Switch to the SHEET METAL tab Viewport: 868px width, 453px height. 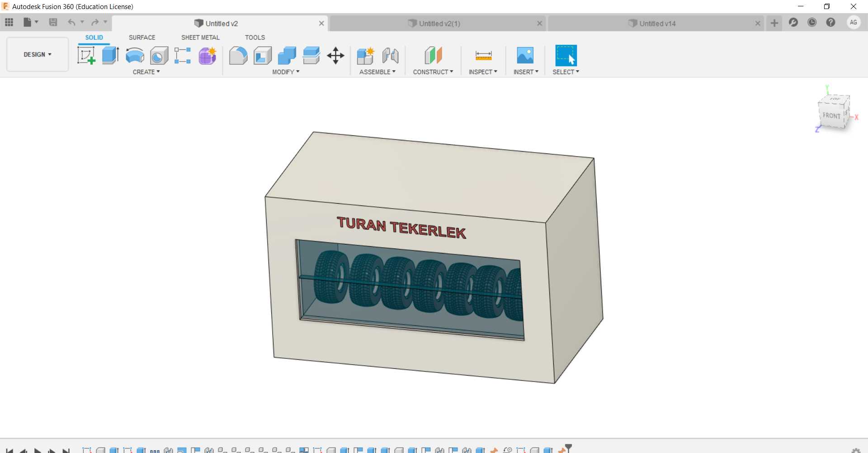coord(200,38)
